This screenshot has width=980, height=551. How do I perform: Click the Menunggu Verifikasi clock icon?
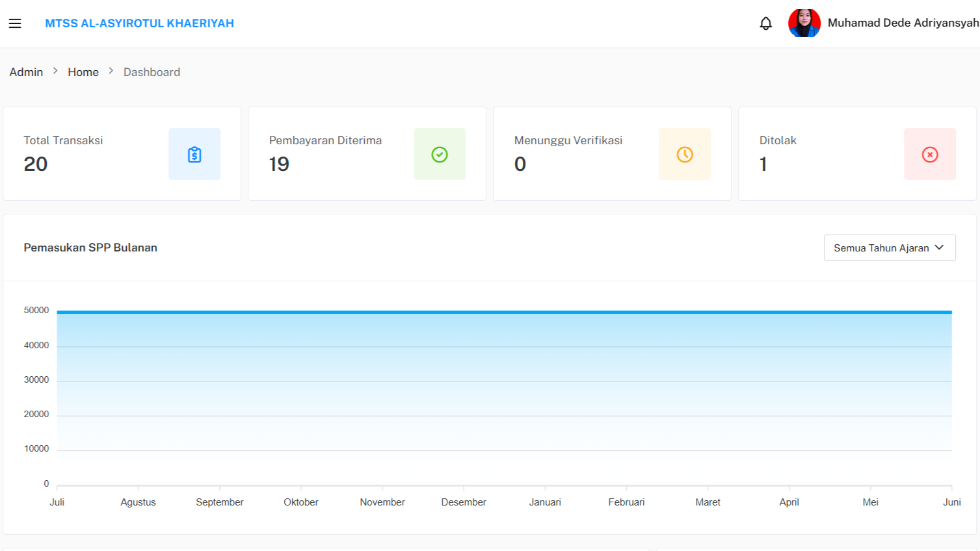685,154
